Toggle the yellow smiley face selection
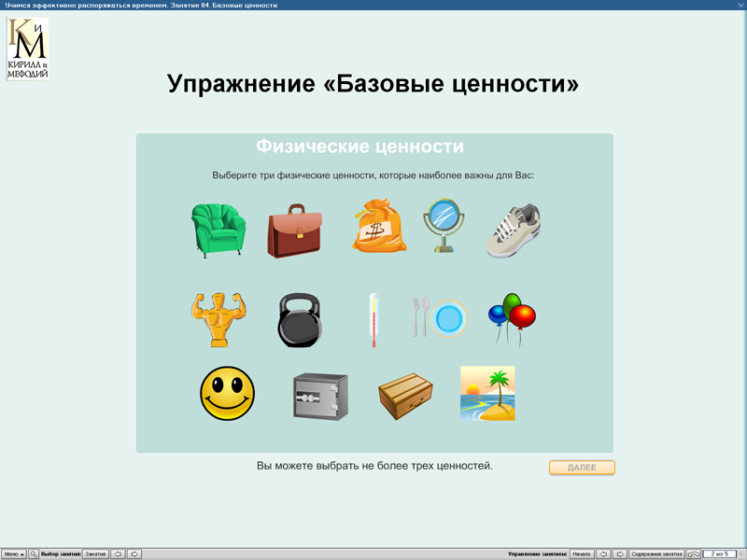The image size is (747, 560). pyautogui.click(x=226, y=394)
